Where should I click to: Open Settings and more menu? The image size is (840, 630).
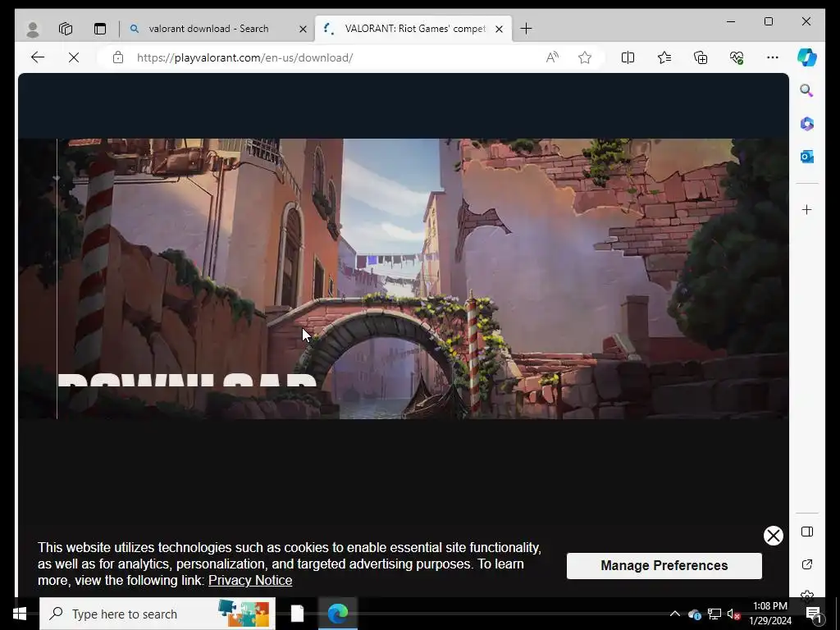[x=772, y=57]
